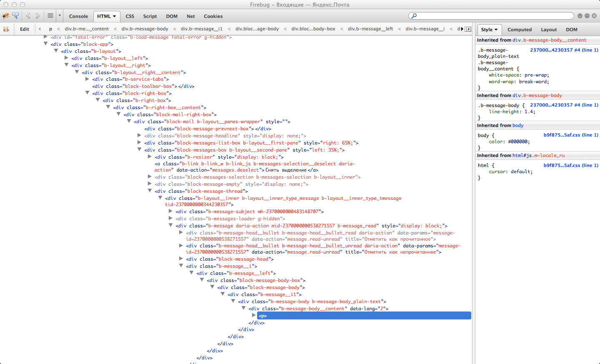The image size is (600, 364).
Task: Switch to the Console tab
Action: click(x=78, y=16)
